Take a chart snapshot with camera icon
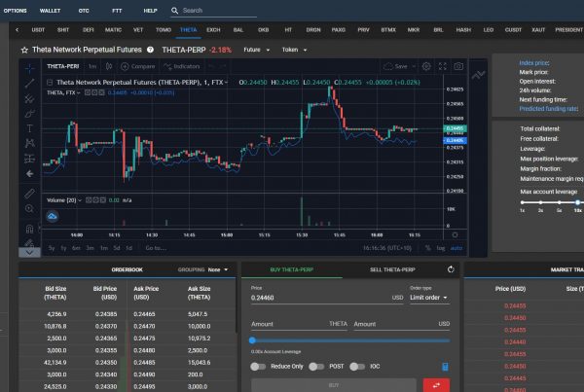584x392 pixels. pos(458,66)
